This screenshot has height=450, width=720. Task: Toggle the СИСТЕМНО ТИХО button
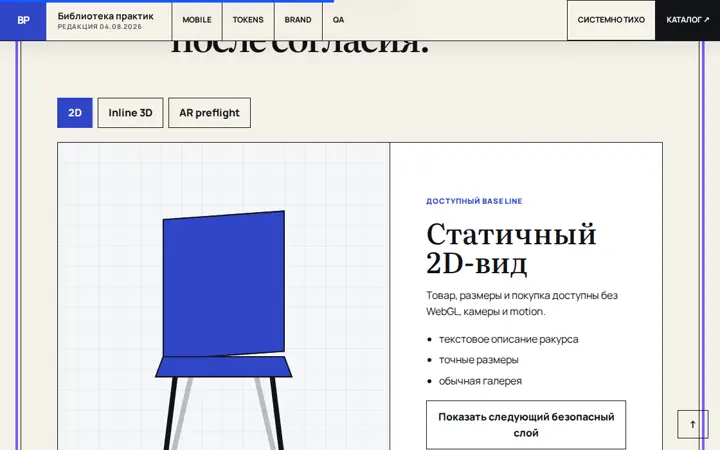click(x=611, y=20)
